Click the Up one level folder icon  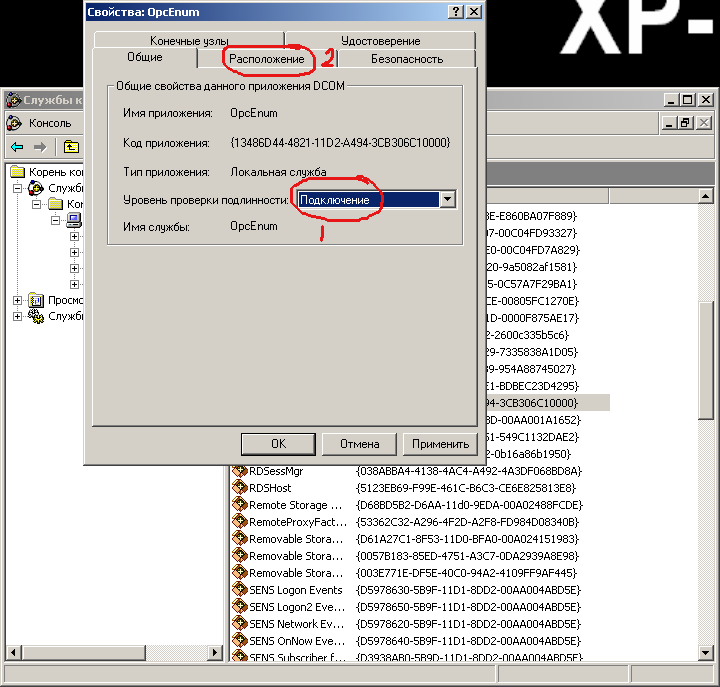(70, 146)
